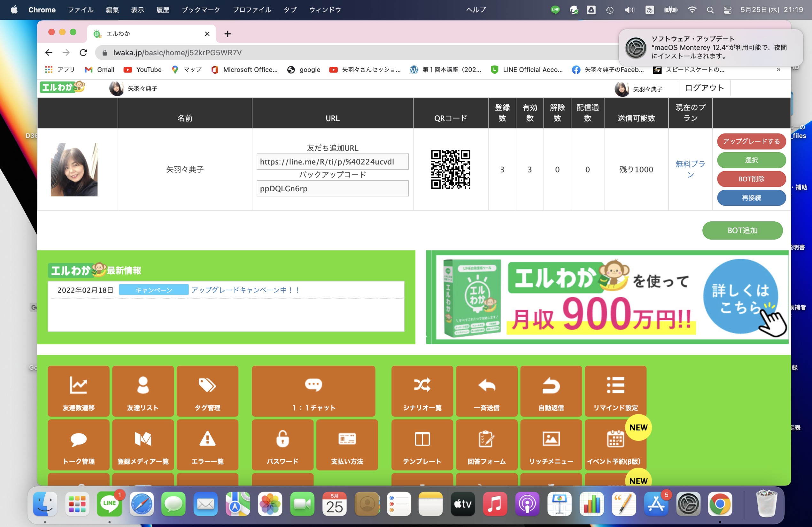Open the 無料プラン current plan link
This screenshot has width=812, height=527.
690,169
